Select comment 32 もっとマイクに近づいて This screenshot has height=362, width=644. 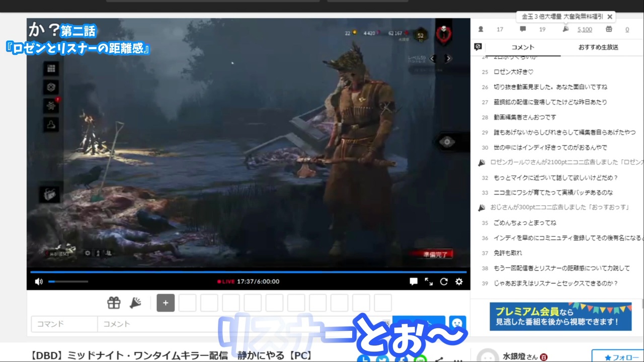[556, 177]
